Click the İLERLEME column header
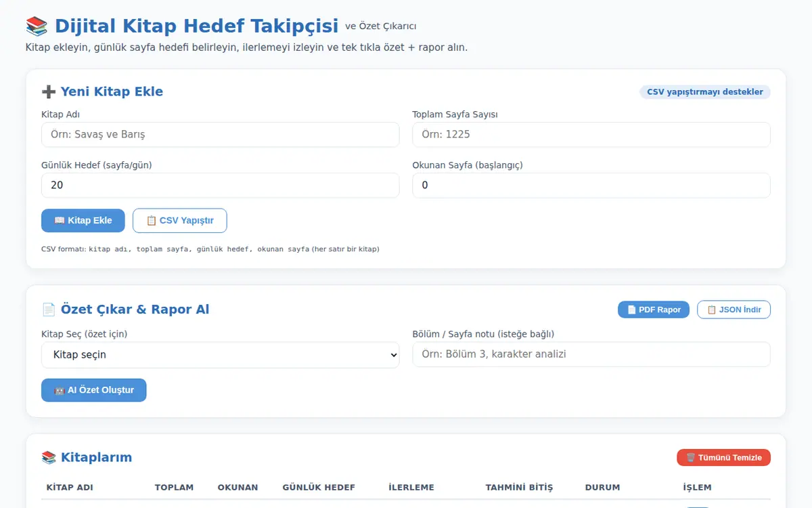This screenshot has width=812, height=508. click(x=411, y=488)
